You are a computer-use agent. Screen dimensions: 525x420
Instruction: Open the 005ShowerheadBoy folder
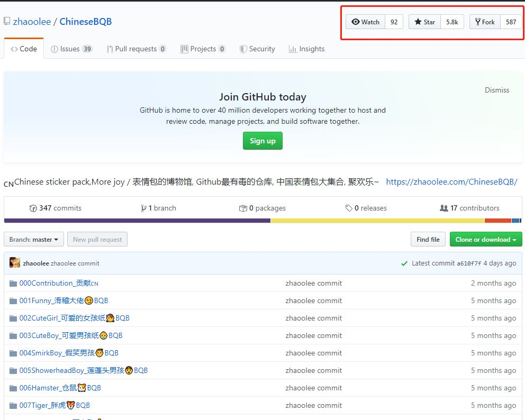tap(84, 370)
